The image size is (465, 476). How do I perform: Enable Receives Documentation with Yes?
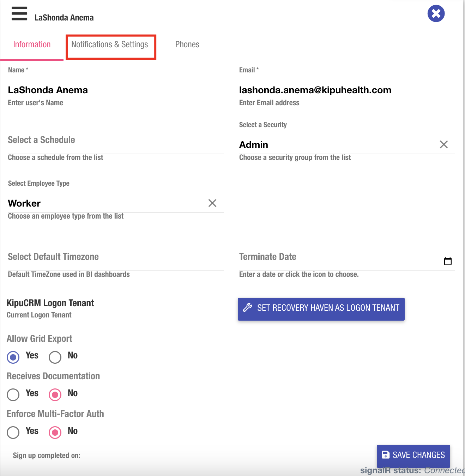coord(13,395)
